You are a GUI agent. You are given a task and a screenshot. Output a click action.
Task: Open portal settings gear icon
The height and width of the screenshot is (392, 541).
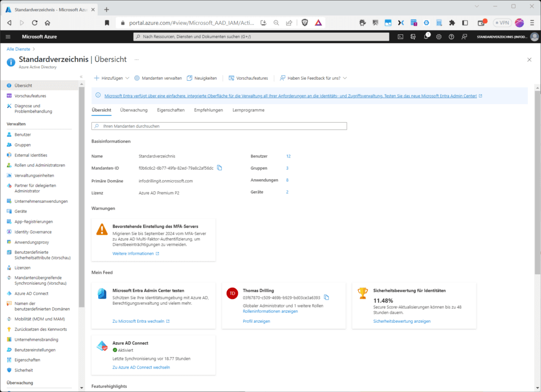439,36
